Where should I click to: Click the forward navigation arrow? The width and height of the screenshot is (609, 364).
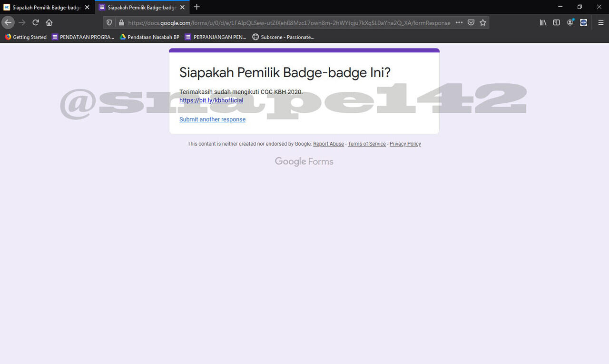click(x=22, y=22)
